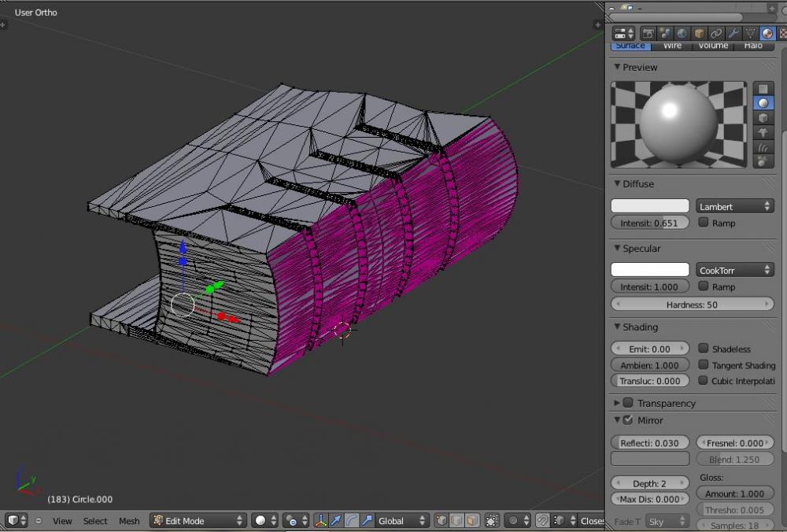Enable the Shadeless checkbox
The image size is (787, 532).
pos(704,348)
